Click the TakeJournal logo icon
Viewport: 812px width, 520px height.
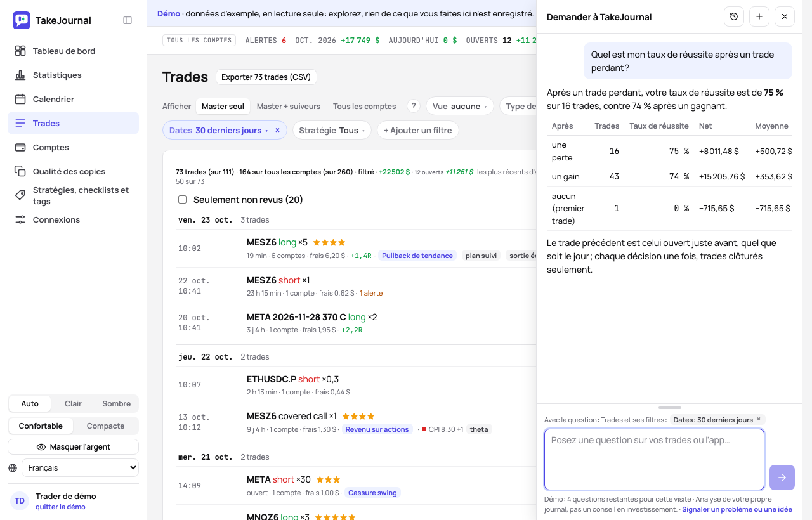coord(22,20)
